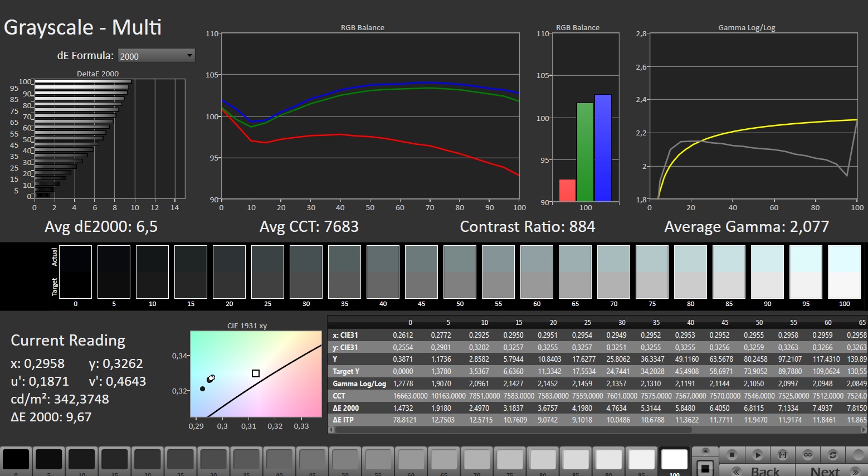Select the 0 gray level patch button
The height and width of the screenshot is (476, 868).
[16, 462]
